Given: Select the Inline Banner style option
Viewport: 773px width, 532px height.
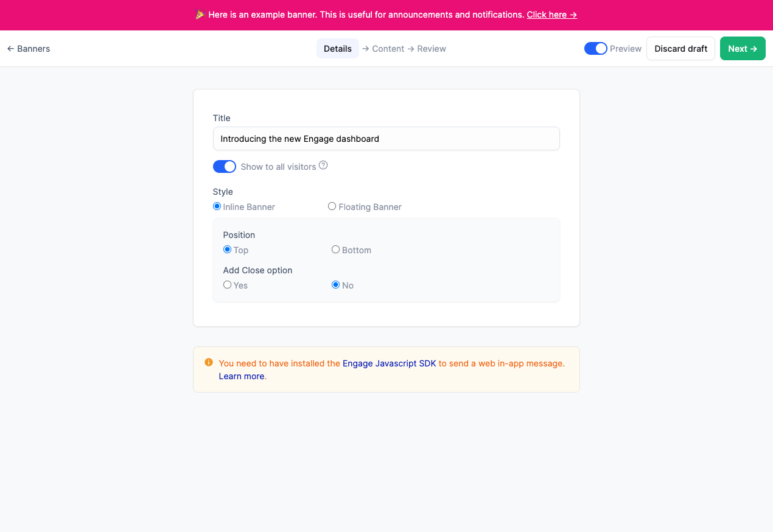Looking at the screenshot, I should 217,206.
